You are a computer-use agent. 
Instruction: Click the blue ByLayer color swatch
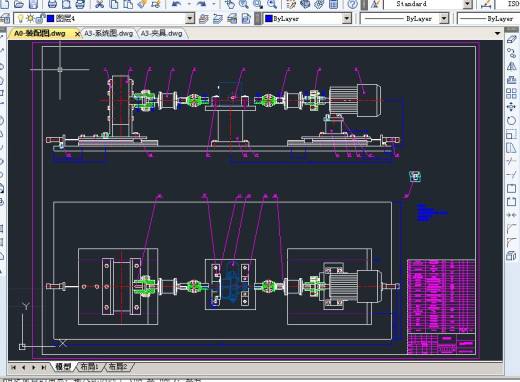pos(269,19)
